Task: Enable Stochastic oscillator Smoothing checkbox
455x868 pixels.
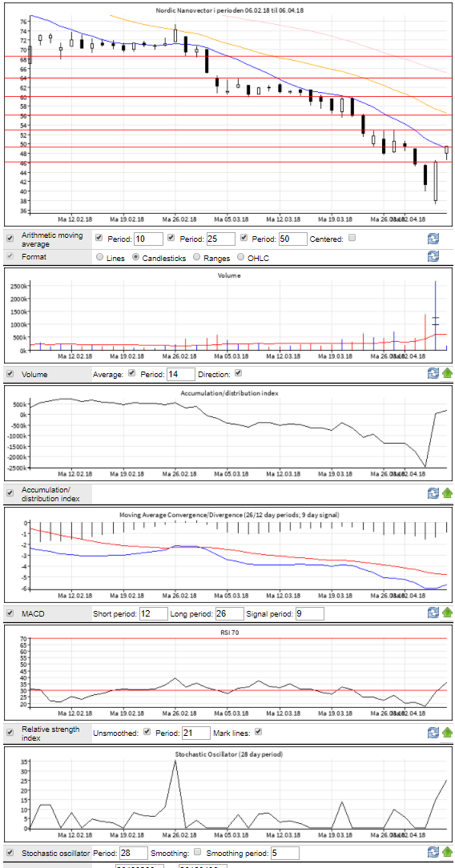Action: coord(198,852)
